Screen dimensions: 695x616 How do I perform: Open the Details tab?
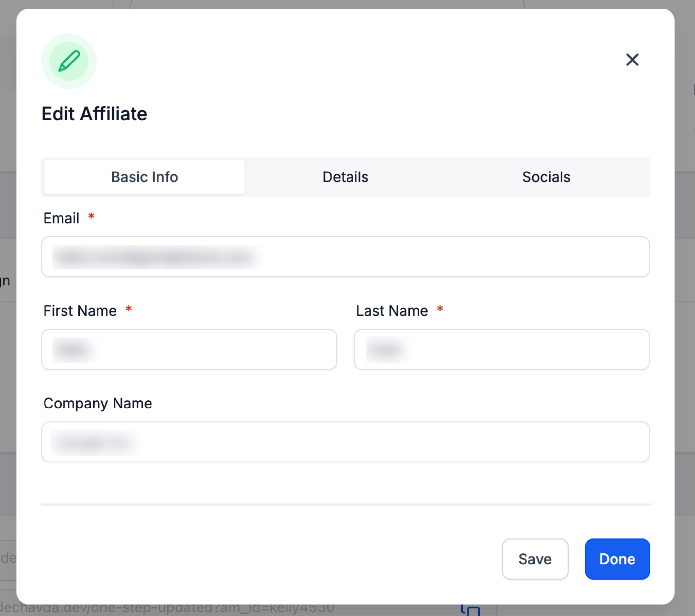345,177
